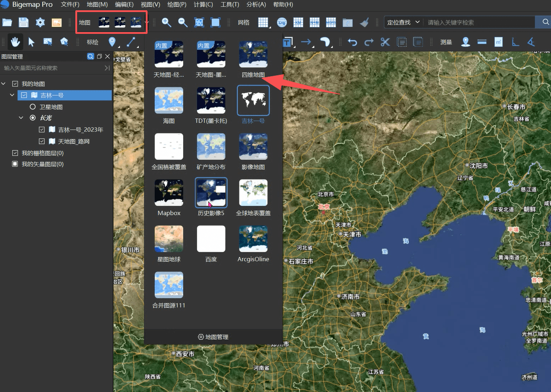Open 文件(F) menu
This screenshot has width=551, height=392.
[x=70, y=4]
